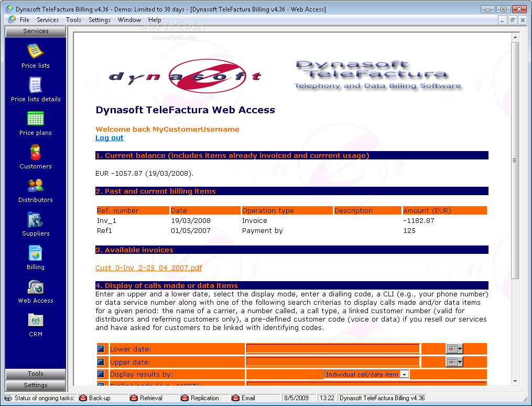Click the ongoing tasks status icon
The height and width of the screenshot is (406, 532).
point(9,398)
